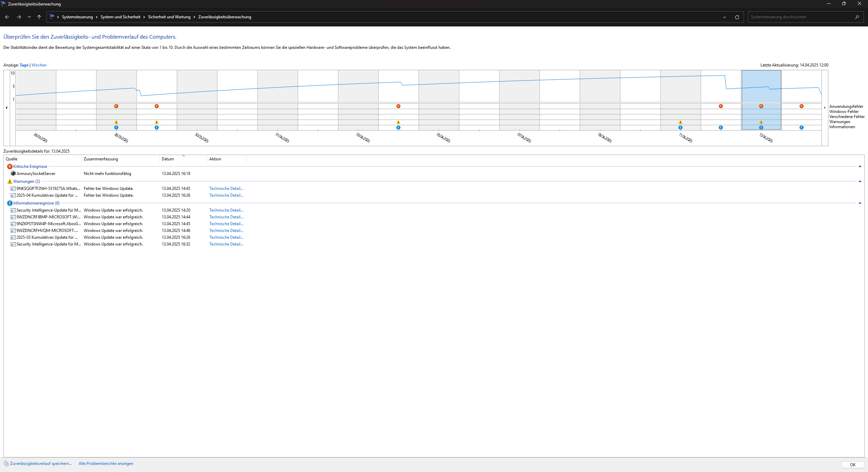Image resolution: width=868 pixels, height=472 pixels.
Task: Open the address bar history dropdown
Action: pos(724,17)
